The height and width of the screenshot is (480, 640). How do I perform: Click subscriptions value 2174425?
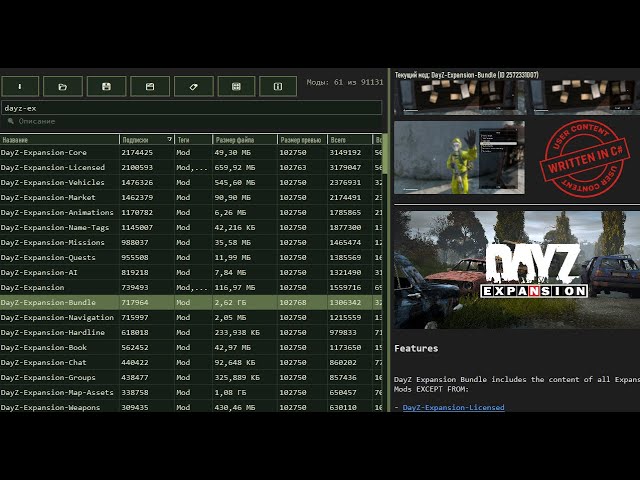137,153
